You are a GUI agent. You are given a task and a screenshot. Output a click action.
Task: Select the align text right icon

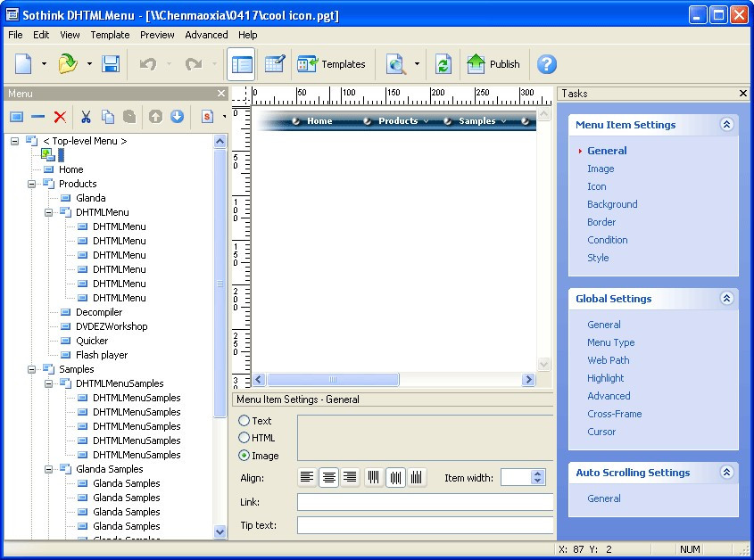[x=350, y=478]
